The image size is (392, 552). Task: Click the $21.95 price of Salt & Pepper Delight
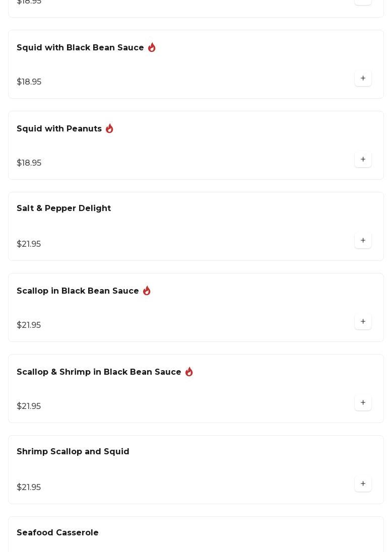(29, 244)
